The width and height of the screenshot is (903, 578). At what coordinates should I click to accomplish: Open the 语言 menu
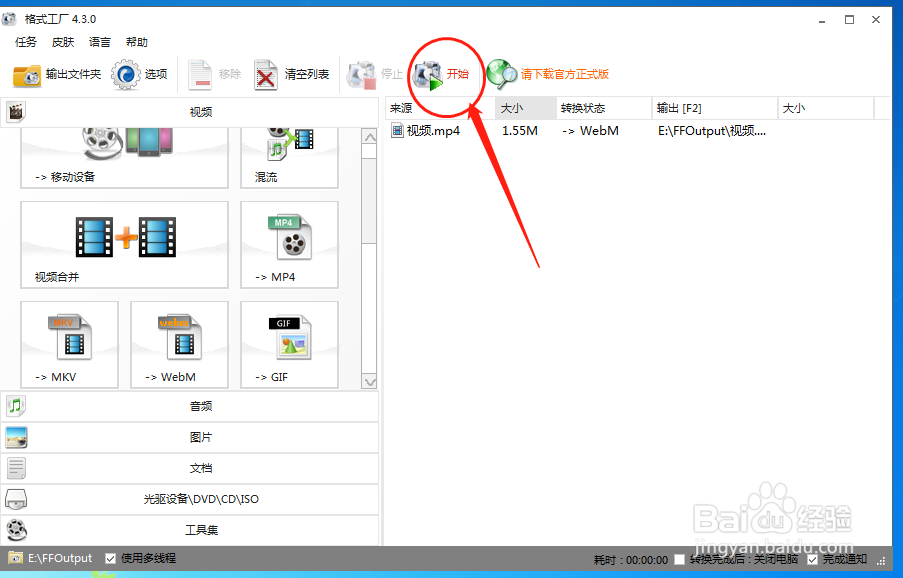click(100, 42)
